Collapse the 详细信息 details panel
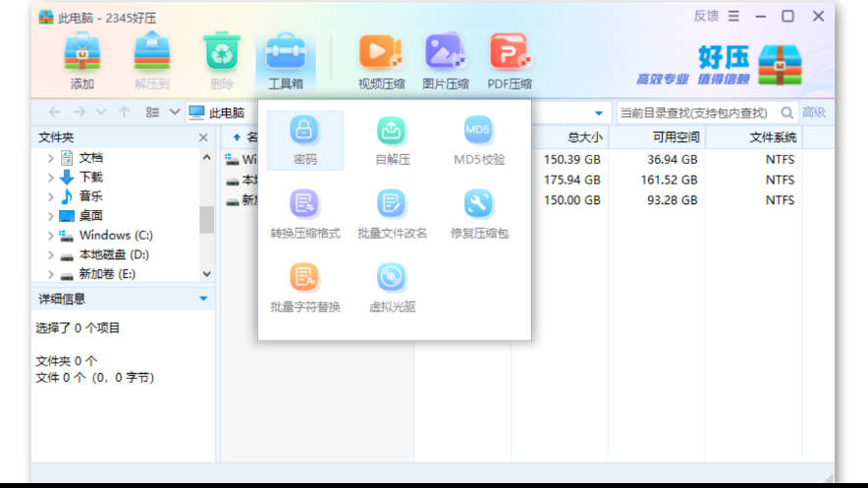 203,298
